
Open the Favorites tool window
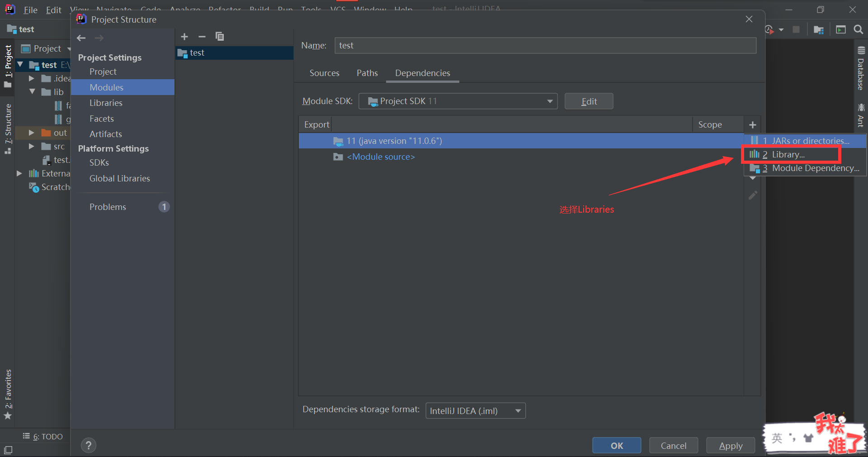point(8,395)
